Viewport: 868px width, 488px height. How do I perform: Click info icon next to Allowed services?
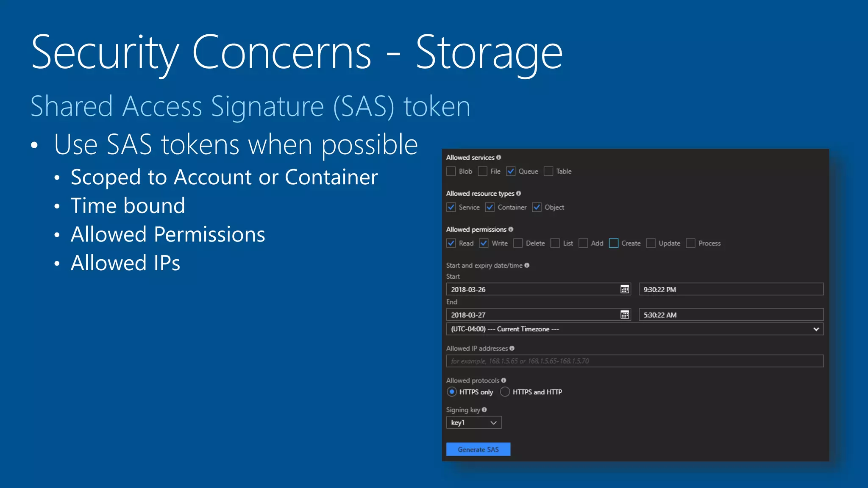(x=499, y=157)
